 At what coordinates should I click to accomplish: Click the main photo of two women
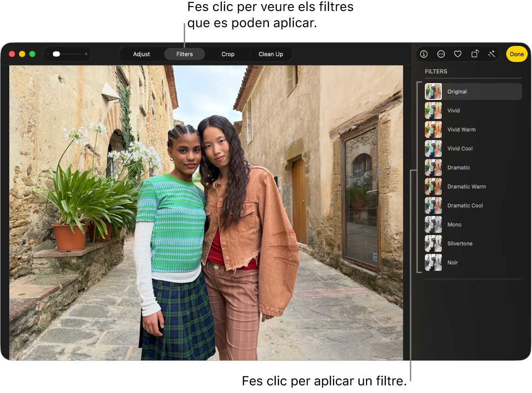tap(206, 213)
